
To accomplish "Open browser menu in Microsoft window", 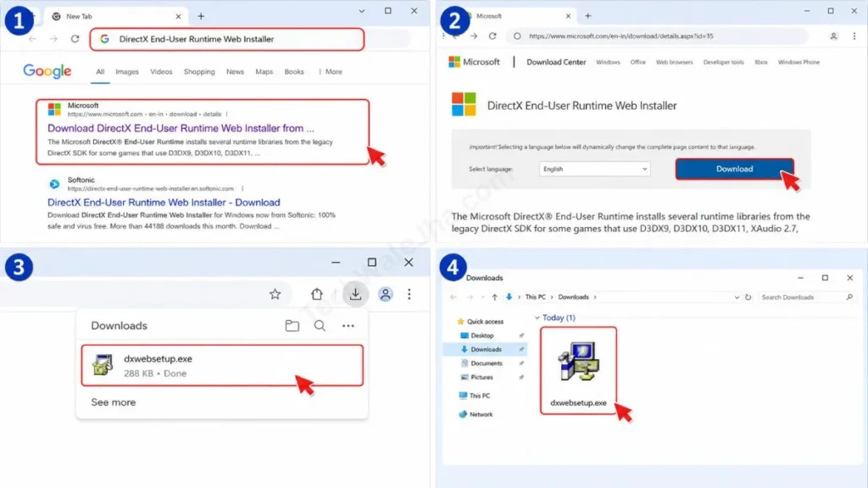I will 854,36.
